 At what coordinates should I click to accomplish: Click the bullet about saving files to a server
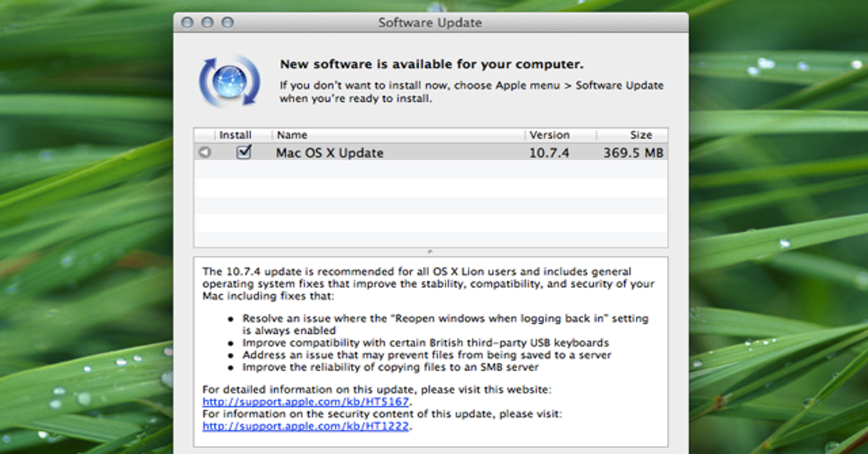427,355
